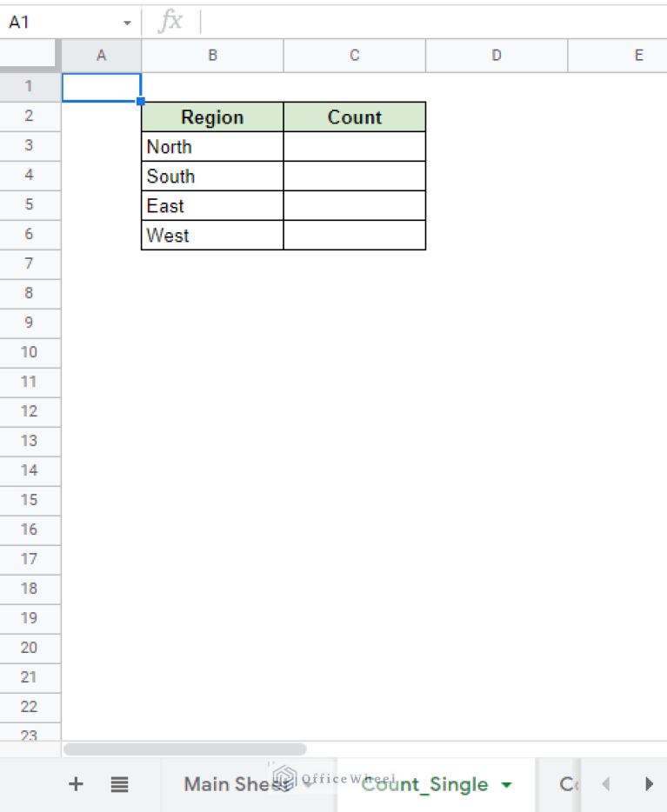Open the Count_Single tab options arrow
Viewport: 667px width, 812px height.
point(506,784)
